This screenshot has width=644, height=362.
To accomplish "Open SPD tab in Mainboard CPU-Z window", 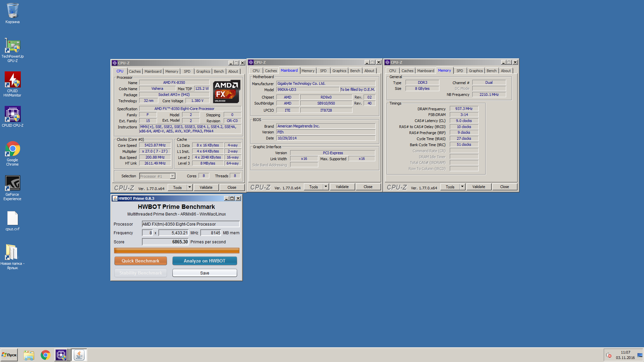I will [x=323, y=71].
